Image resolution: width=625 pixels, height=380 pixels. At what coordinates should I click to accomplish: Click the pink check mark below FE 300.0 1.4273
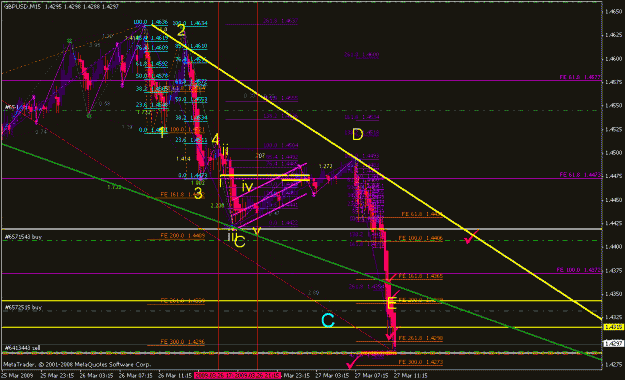[353, 362]
